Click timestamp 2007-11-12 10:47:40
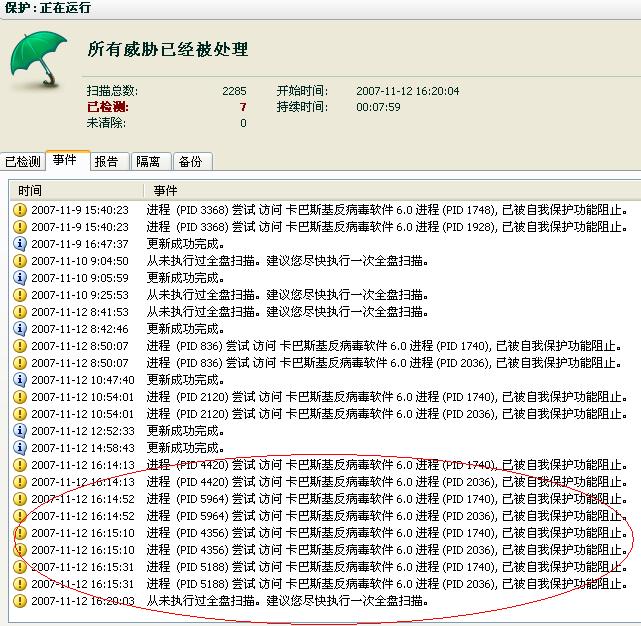641x626 pixels. point(83,380)
